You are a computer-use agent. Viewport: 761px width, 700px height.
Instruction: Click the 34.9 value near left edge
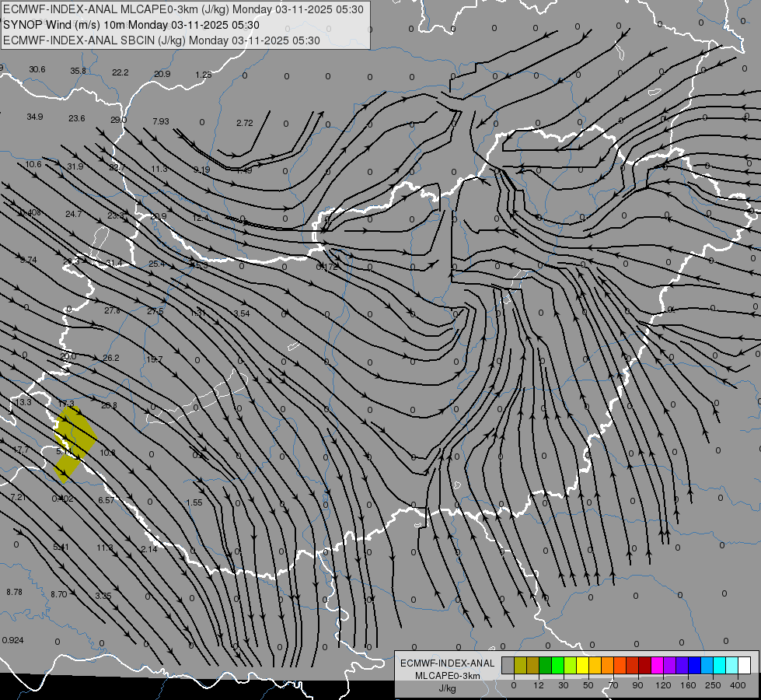point(35,117)
